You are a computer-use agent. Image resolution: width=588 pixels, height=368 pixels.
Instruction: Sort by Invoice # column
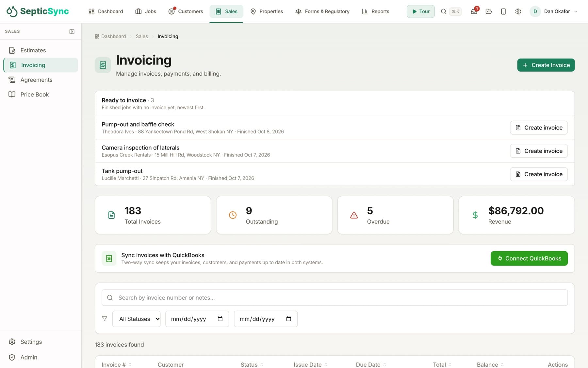116,364
